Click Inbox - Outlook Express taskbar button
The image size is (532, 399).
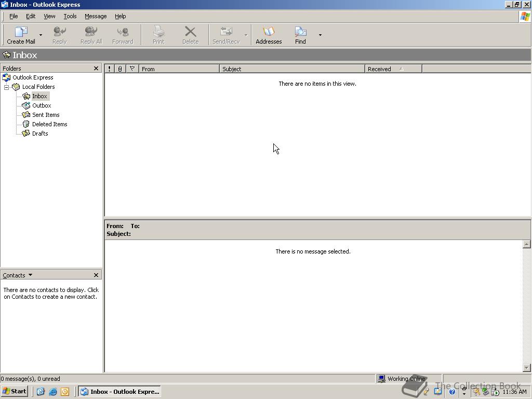[x=120, y=392]
